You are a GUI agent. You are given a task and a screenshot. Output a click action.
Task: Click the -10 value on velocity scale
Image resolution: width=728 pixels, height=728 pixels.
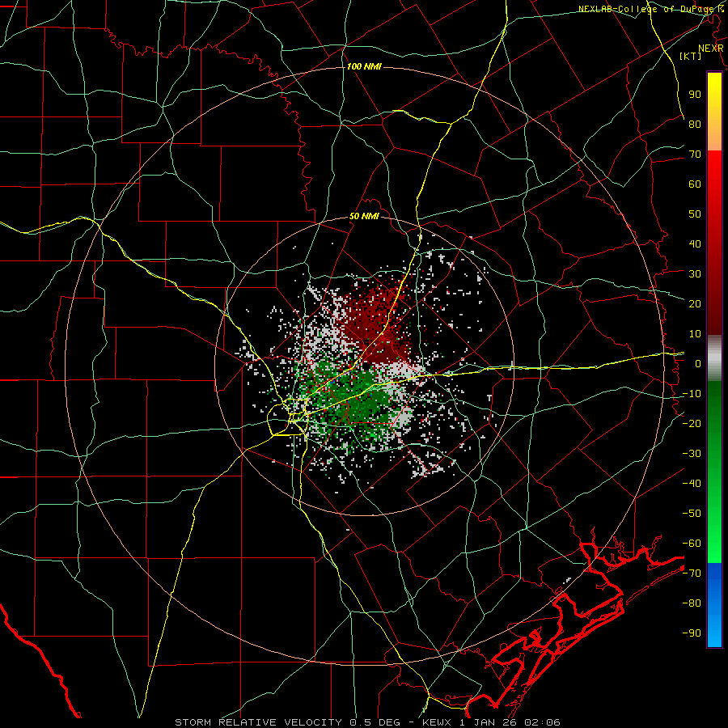692,394
